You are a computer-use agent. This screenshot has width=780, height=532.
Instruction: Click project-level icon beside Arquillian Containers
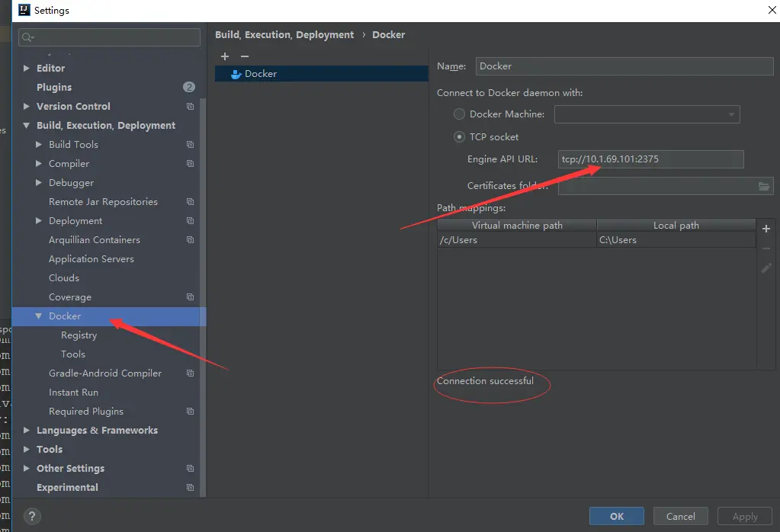point(190,239)
